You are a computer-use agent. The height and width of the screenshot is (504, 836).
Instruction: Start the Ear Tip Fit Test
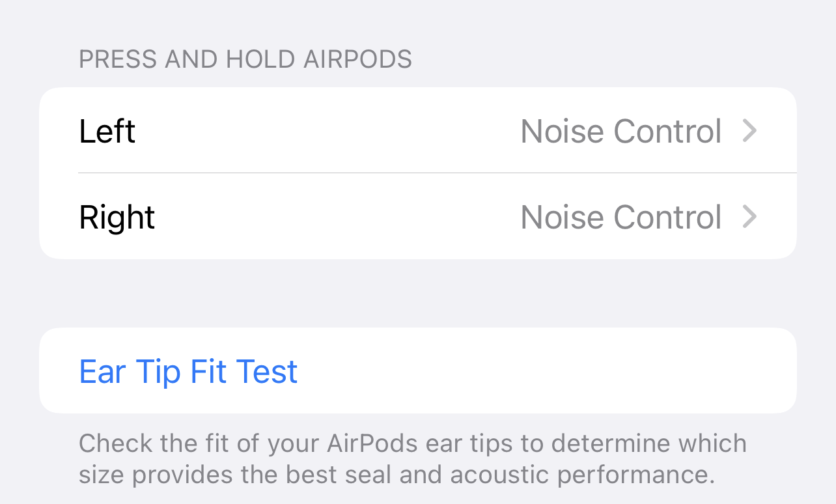(188, 371)
